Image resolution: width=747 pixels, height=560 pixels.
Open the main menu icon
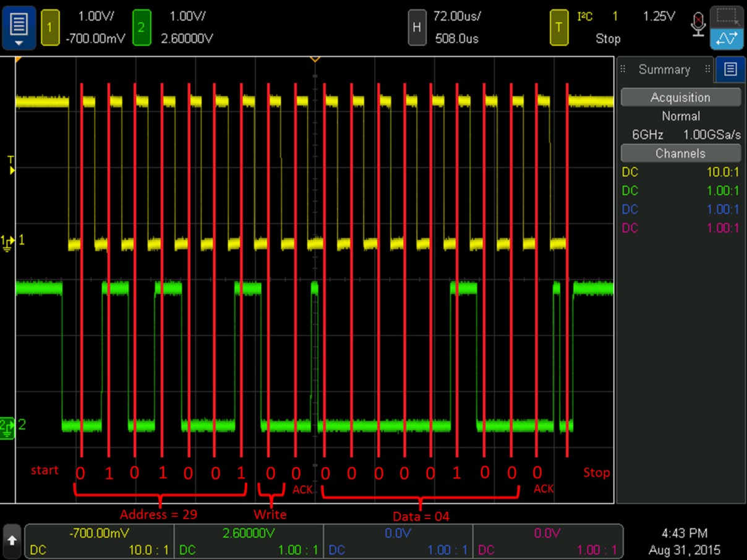click(19, 28)
